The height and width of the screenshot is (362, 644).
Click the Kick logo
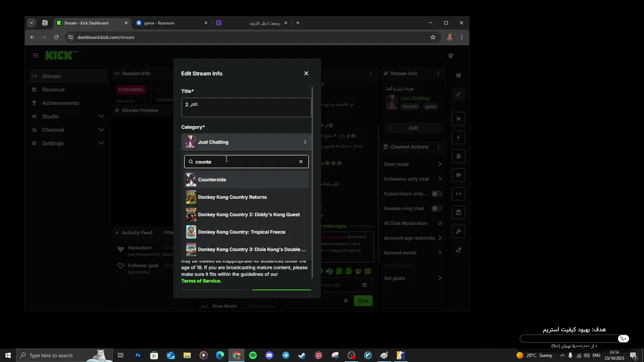61,55
